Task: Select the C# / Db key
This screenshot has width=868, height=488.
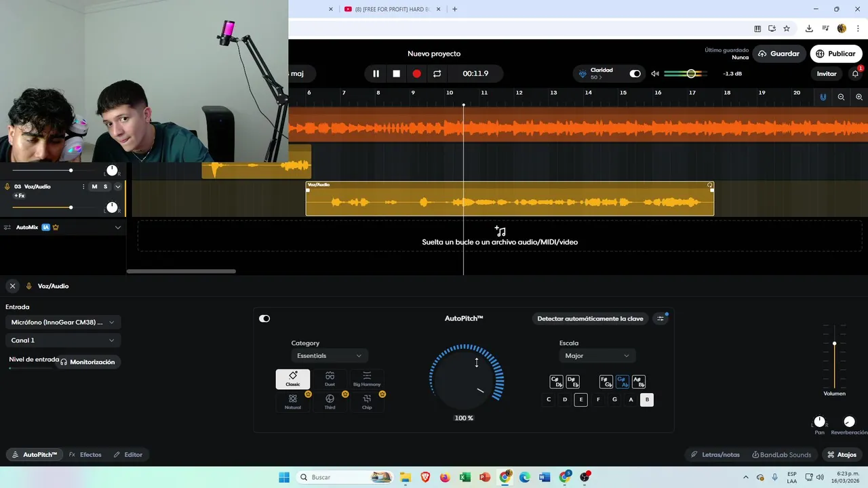Action: [556, 382]
